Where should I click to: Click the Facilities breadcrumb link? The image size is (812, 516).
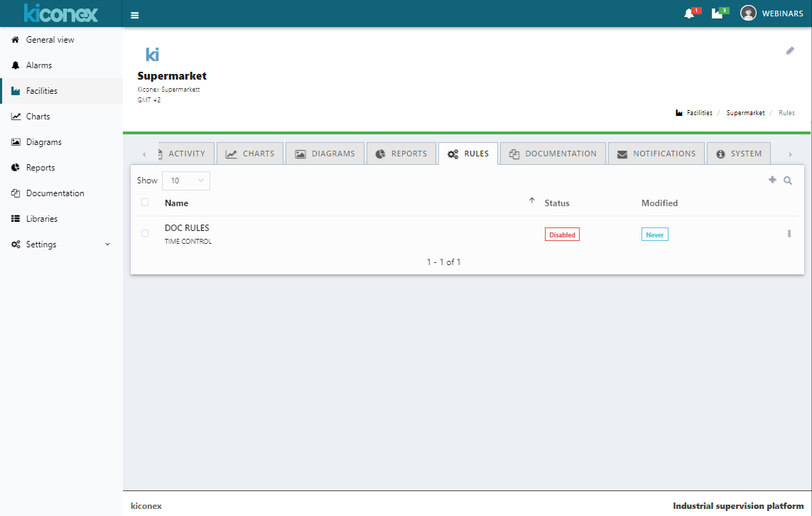coord(699,113)
